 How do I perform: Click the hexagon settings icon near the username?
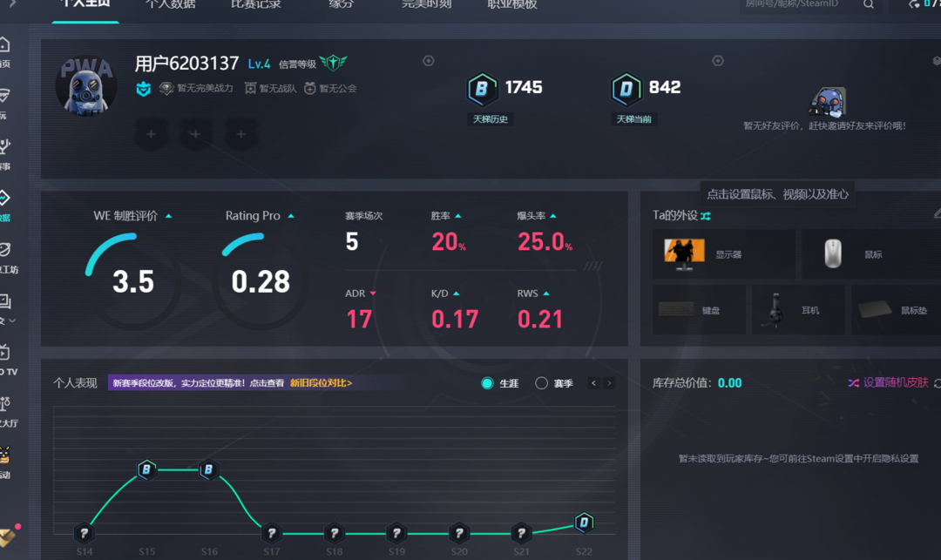point(428,61)
